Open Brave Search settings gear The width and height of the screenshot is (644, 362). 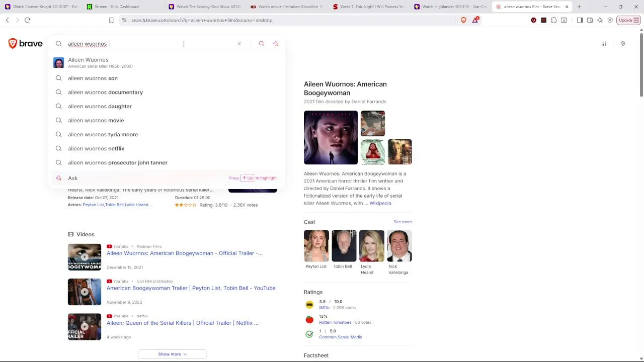[x=622, y=44]
